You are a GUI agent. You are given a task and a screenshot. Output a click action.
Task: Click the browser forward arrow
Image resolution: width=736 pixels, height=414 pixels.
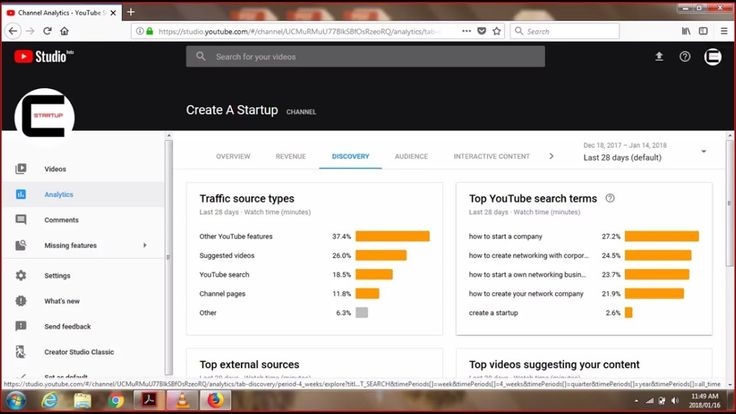coord(30,31)
